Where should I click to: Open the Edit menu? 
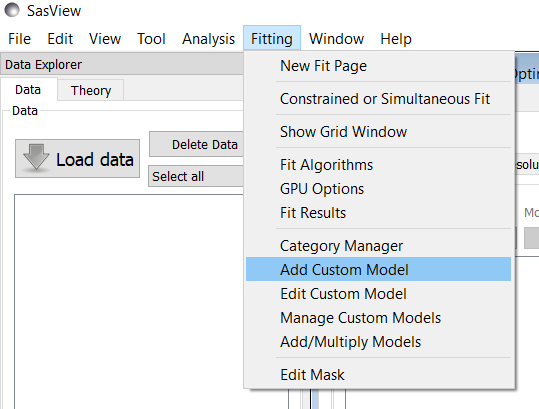(60, 38)
